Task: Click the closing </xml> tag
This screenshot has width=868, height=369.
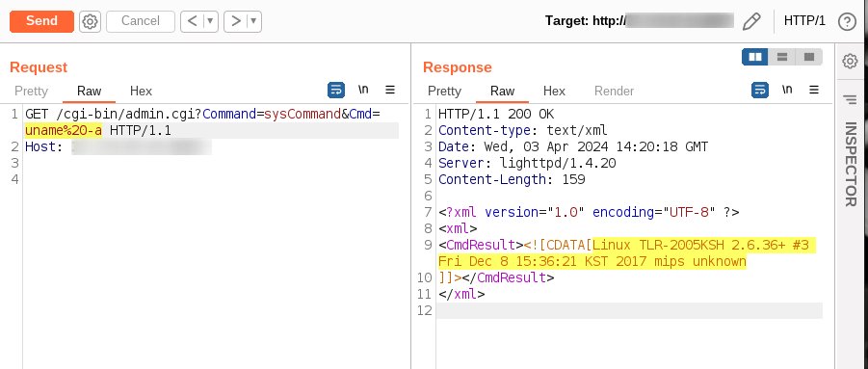Action: point(461,294)
